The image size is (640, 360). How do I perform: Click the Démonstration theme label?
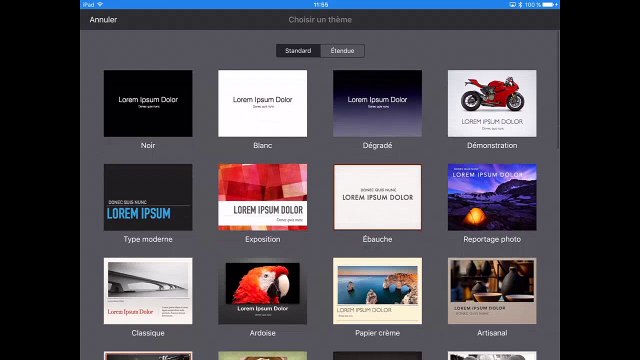pos(492,145)
